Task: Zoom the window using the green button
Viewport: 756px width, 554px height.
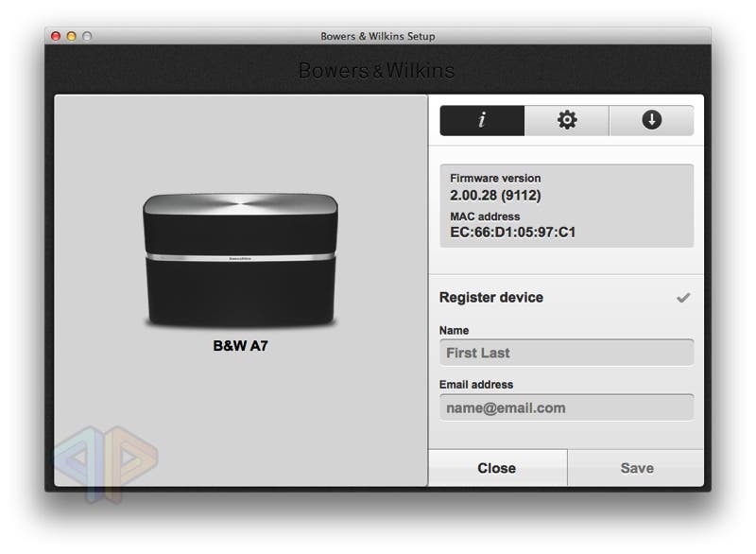Action: click(x=88, y=36)
